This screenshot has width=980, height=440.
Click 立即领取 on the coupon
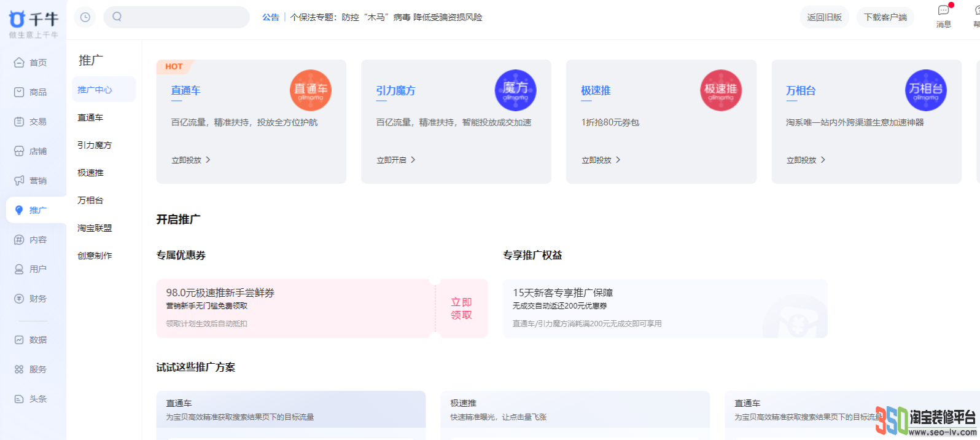462,308
